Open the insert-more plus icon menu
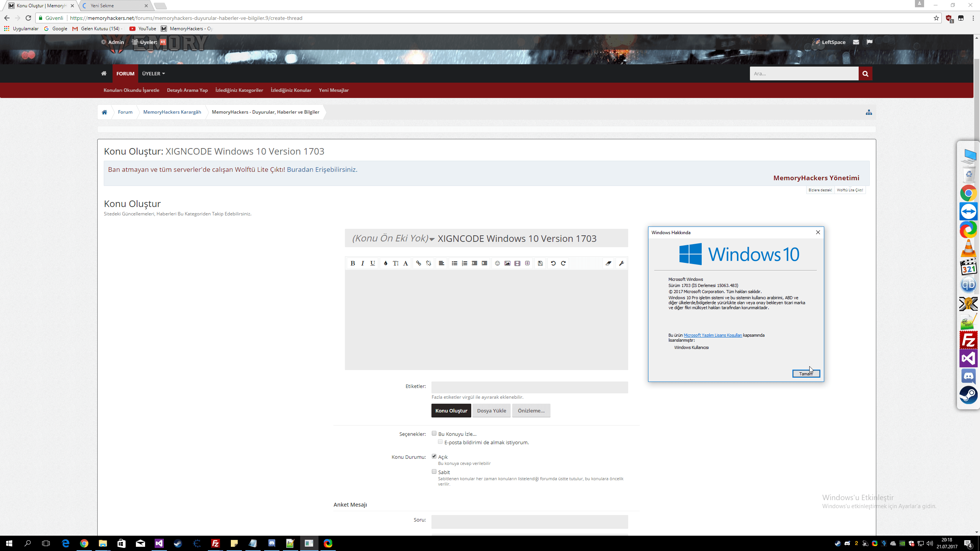The height and width of the screenshot is (551, 980). tap(527, 263)
